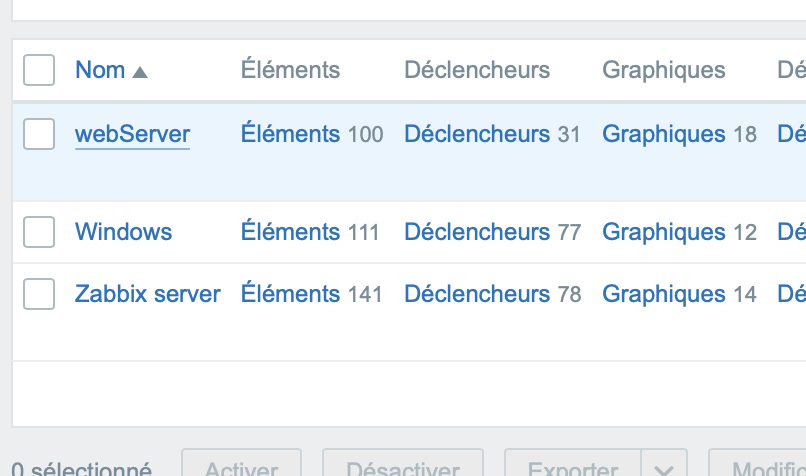Click the ascending sort arrow beside Nom
Screen dimensions: 806x476
(140, 72)
